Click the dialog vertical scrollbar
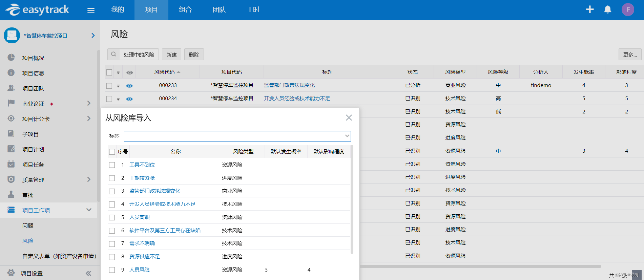This screenshot has width=644, height=280. pyautogui.click(x=352, y=199)
